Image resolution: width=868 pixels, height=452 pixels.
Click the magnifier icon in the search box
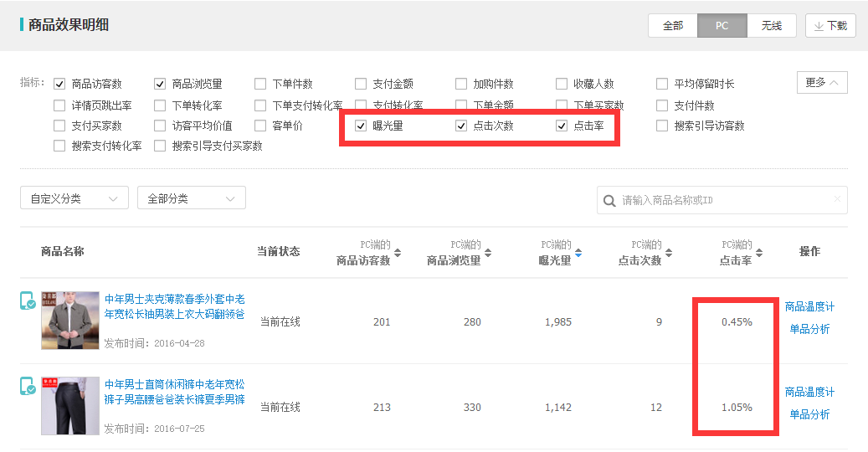609,201
